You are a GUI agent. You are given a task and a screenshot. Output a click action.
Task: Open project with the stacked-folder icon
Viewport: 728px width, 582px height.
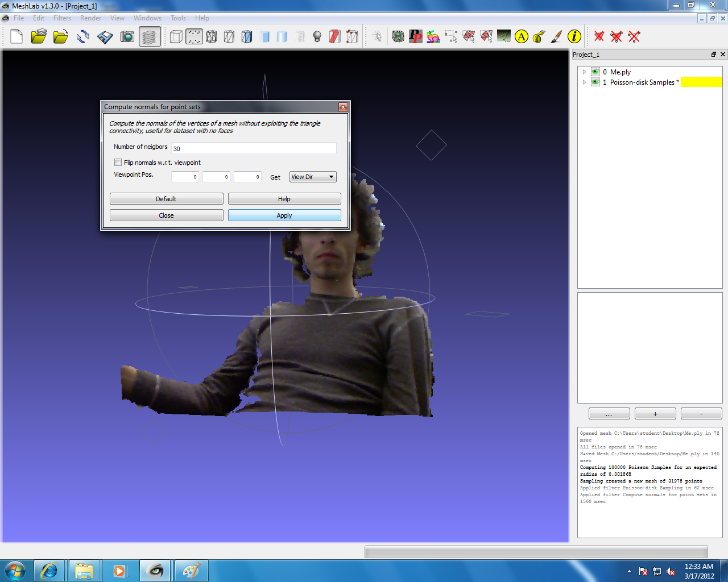pyautogui.click(x=39, y=37)
